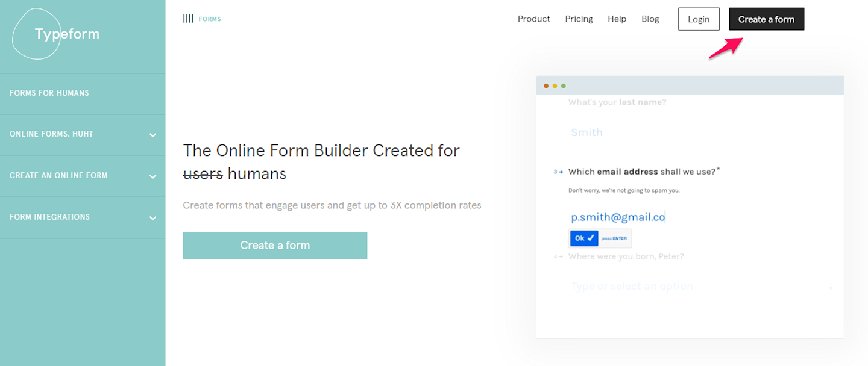Open the dropdown arrow of the birthplace field
Viewport: 868px width, 366px height.
click(x=831, y=288)
